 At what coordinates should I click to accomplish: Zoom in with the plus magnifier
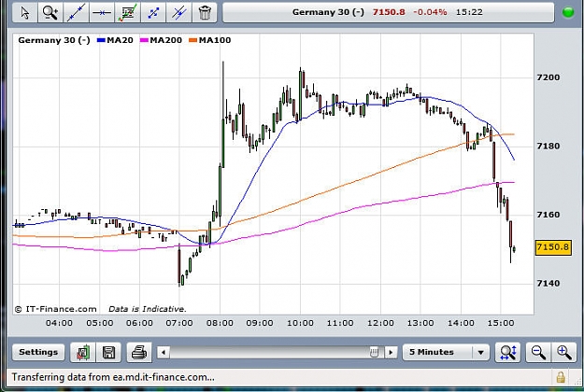tap(563, 352)
